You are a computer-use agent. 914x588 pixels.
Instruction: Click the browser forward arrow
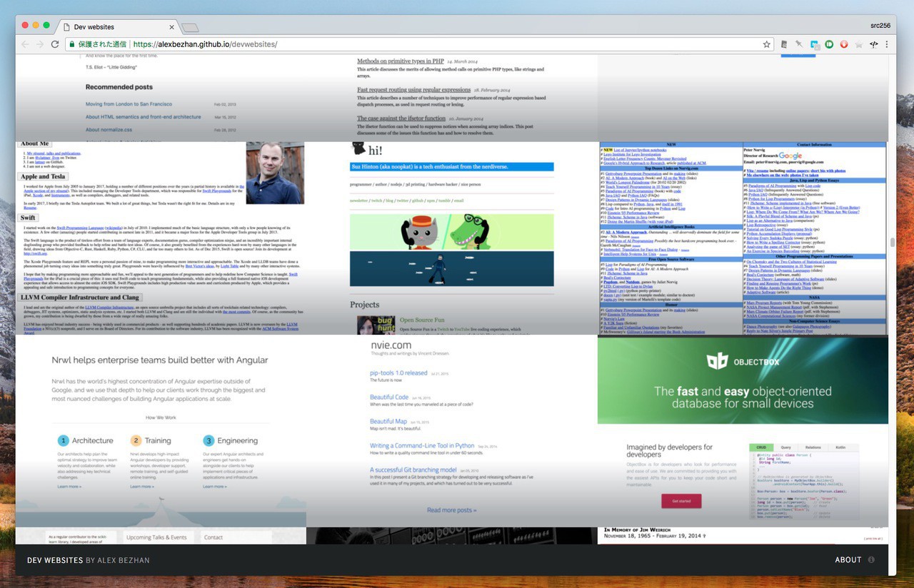pyautogui.click(x=40, y=44)
